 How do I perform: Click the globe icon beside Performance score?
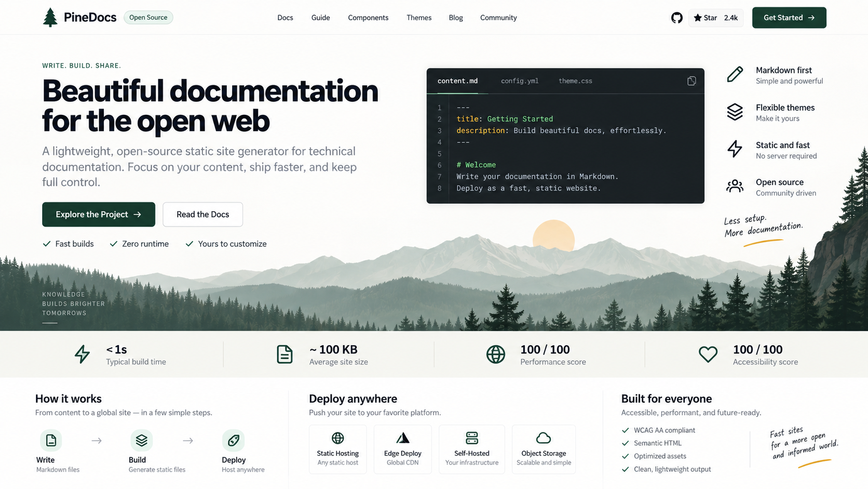point(496,354)
